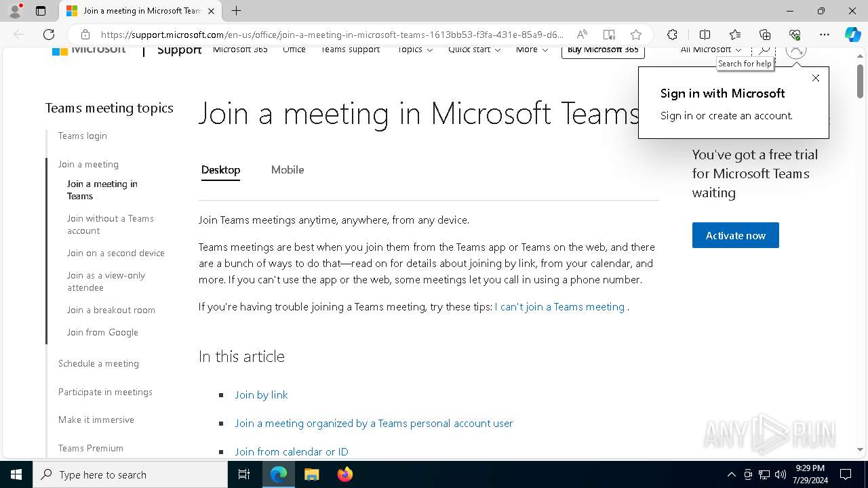Open Microsoft 365 nav link

(240, 50)
